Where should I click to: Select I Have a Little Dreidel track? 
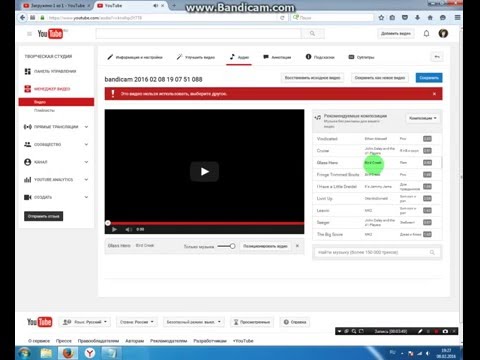pos(377,187)
